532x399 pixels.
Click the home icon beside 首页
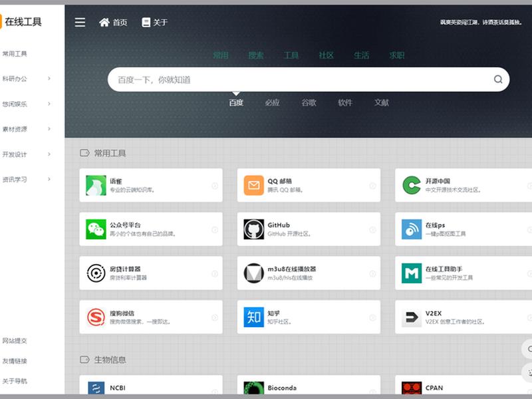click(104, 23)
